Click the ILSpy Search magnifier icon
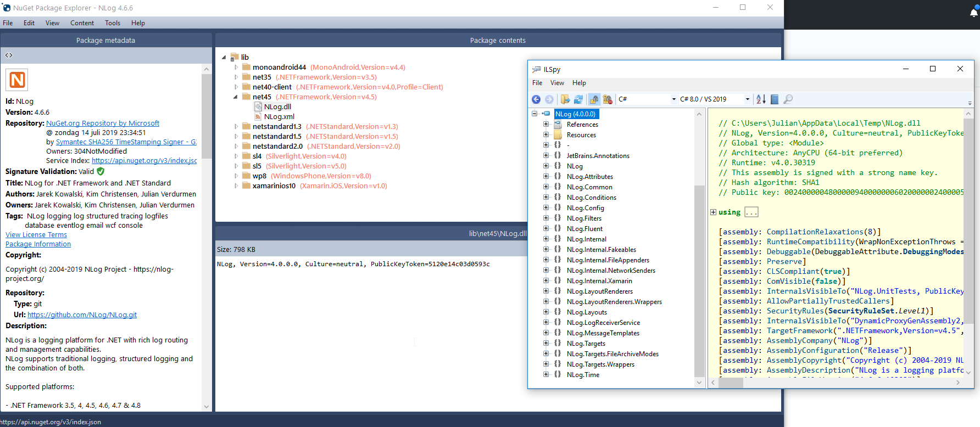The height and width of the screenshot is (427, 980). point(788,99)
